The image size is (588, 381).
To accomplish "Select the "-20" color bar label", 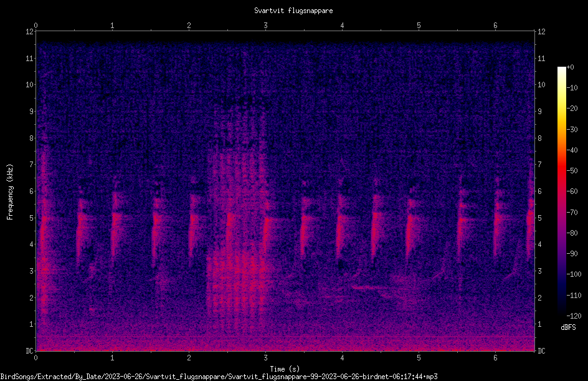I will click(x=572, y=109).
